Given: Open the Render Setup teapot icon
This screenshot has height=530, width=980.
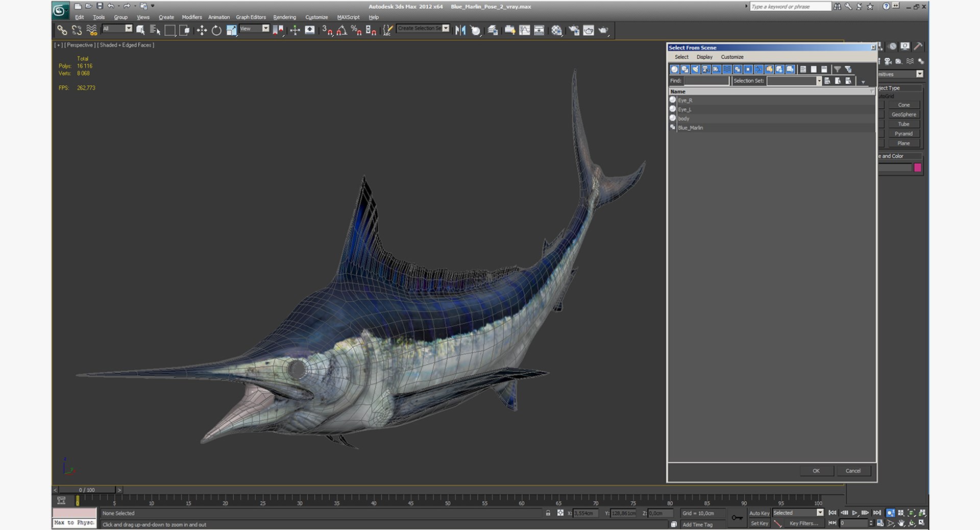Looking at the screenshot, I should (x=574, y=30).
